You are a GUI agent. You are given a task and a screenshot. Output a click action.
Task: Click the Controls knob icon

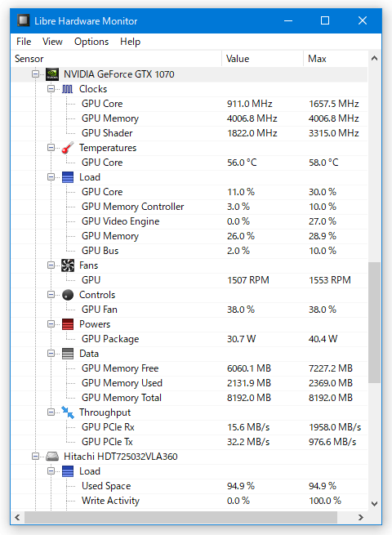coord(68,295)
